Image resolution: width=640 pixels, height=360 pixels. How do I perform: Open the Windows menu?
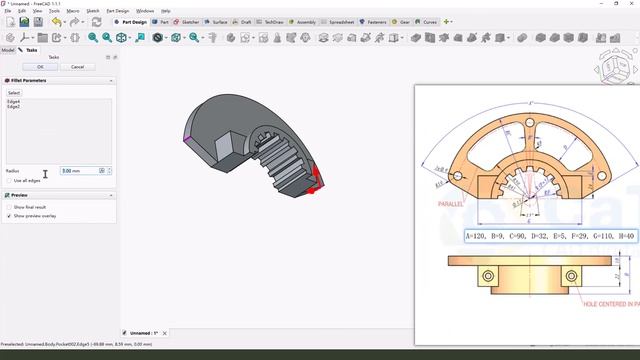pos(145,11)
